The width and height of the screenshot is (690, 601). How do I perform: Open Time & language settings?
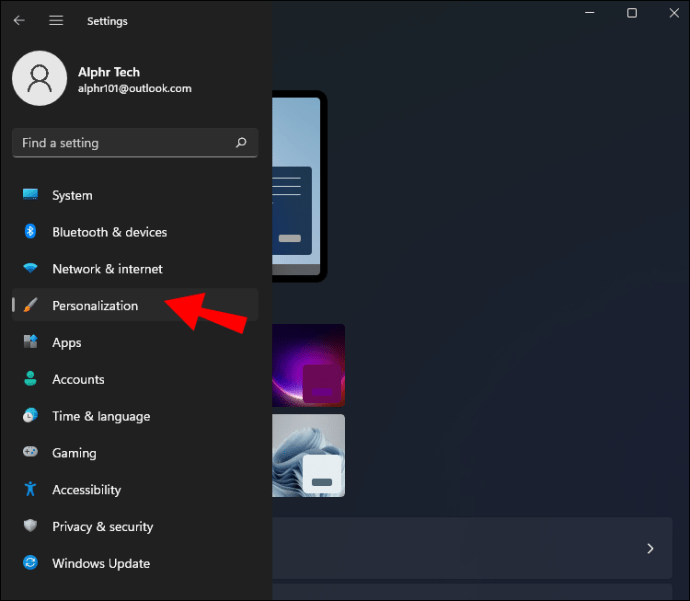click(100, 416)
